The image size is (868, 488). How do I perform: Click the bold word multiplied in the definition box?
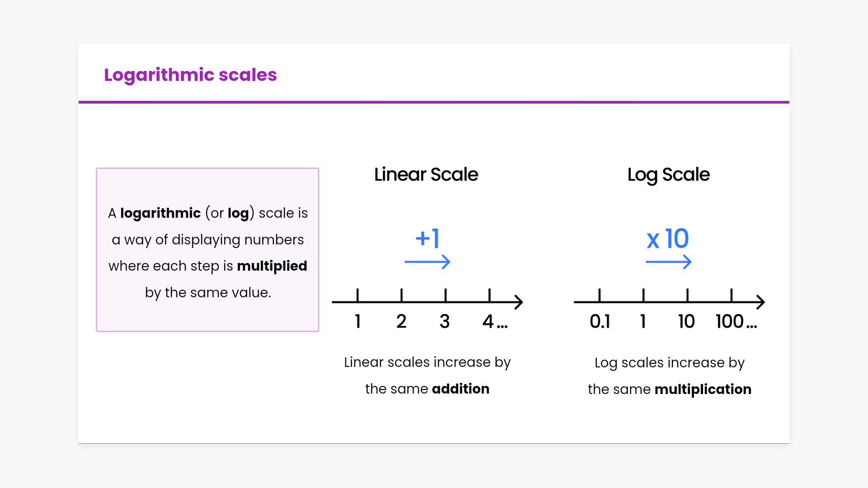(x=272, y=266)
